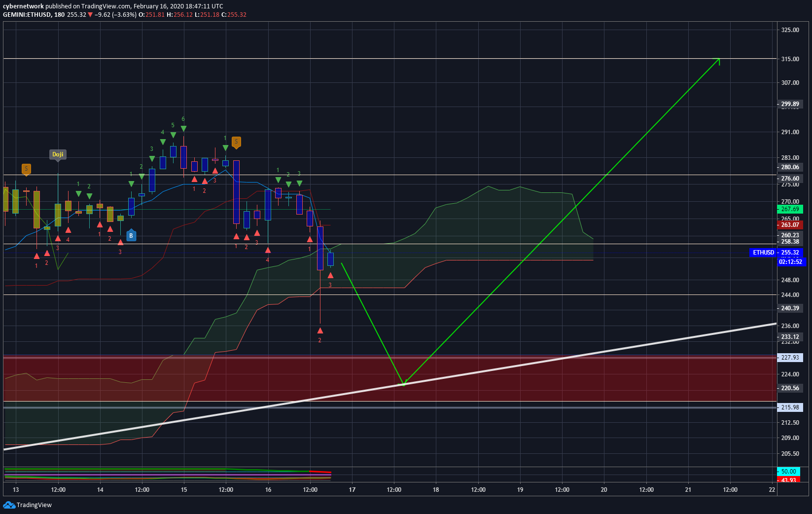Click the 233.12 price level tag

point(790,337)
